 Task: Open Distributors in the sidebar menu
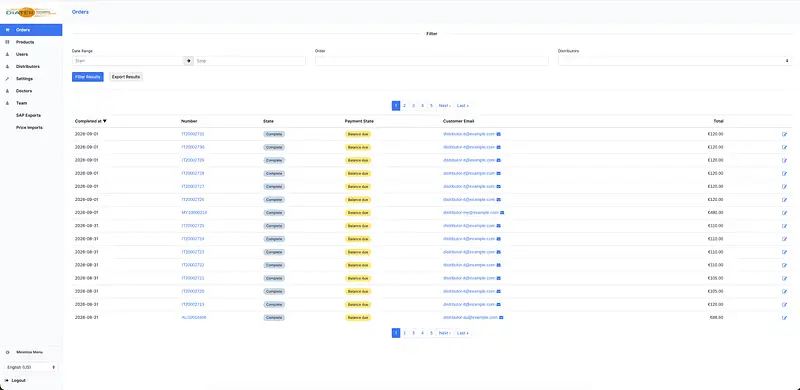(x=28, y=66)
